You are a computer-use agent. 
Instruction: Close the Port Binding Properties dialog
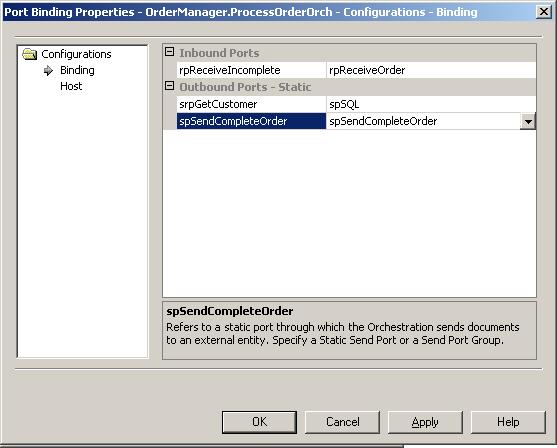pos(544,12)
